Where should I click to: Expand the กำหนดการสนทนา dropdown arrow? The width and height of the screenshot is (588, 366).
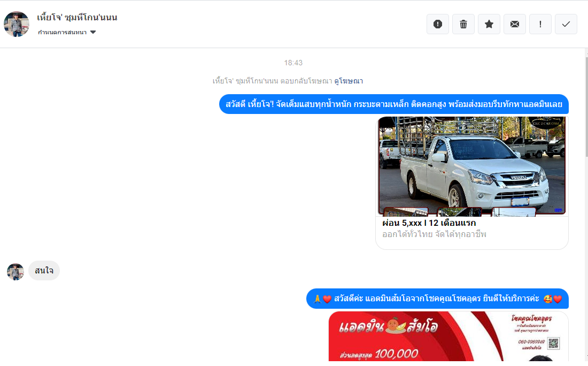click(x=93, y=32)
